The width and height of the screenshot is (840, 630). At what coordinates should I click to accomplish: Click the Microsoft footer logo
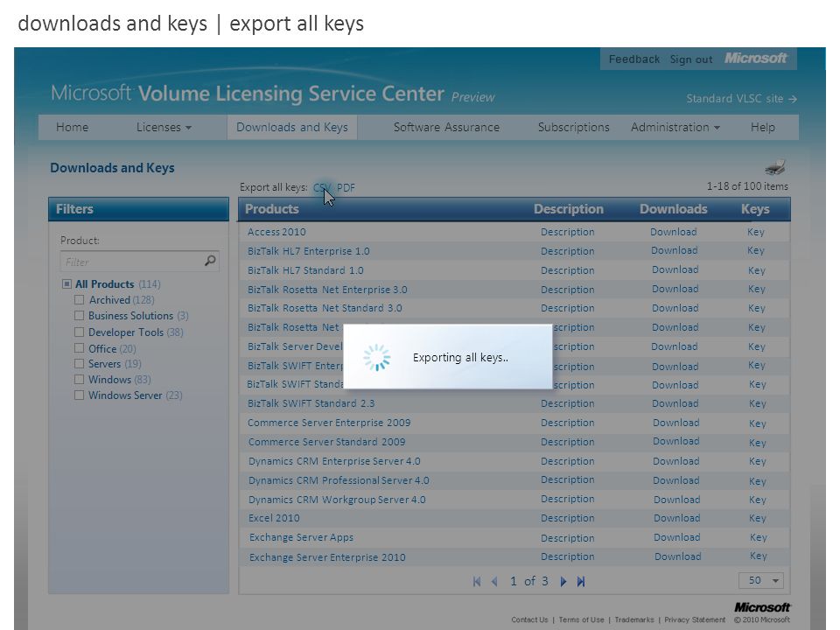coord(762,607)
